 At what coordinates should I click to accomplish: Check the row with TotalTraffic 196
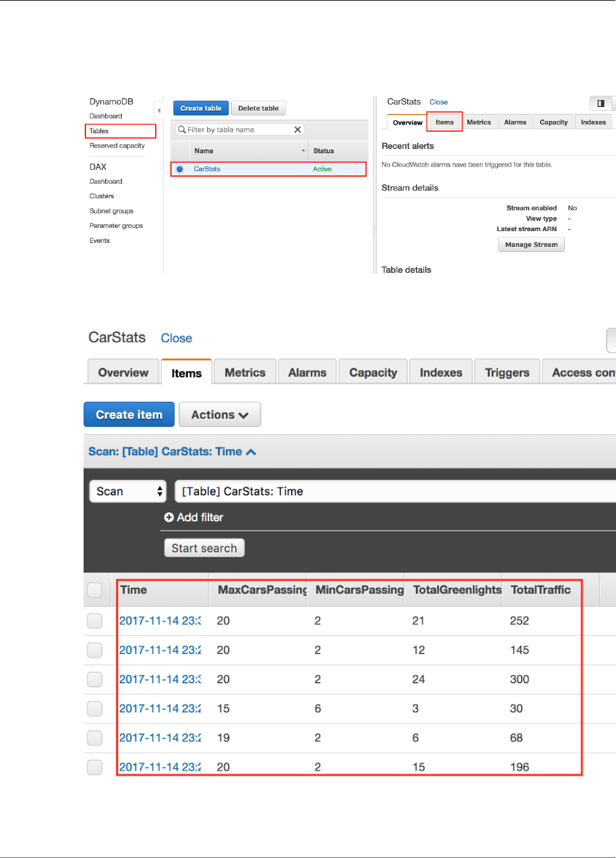[x=95, y=767]
